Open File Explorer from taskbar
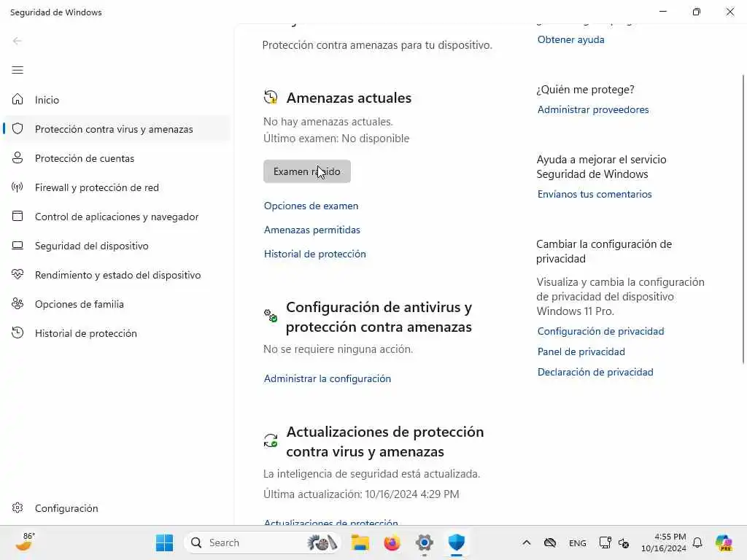Viewport: 747px width, 560px height. click(360, 542)
